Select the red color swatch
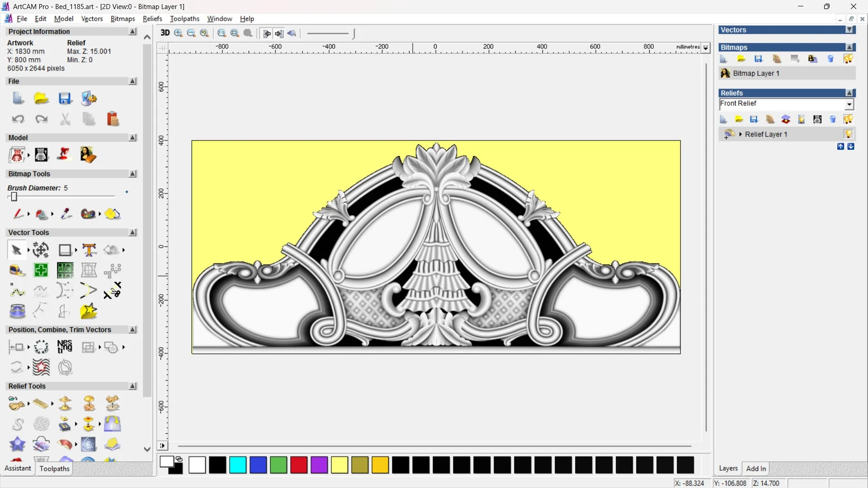 coord(298,465)
